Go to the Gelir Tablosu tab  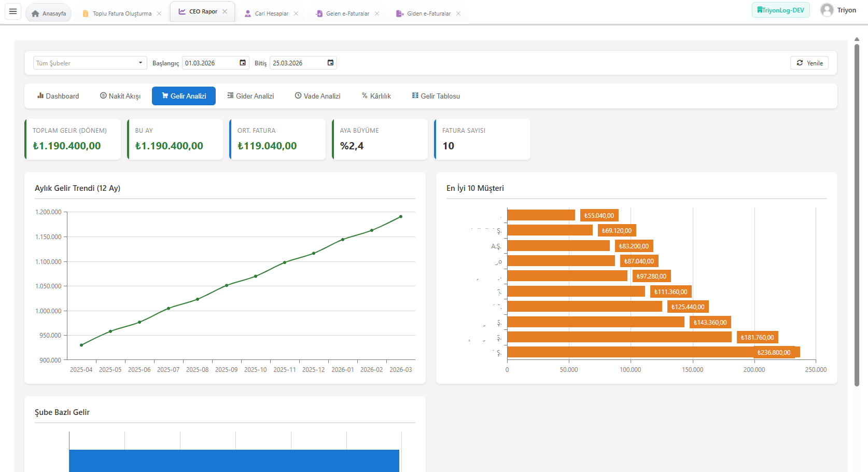436,96
